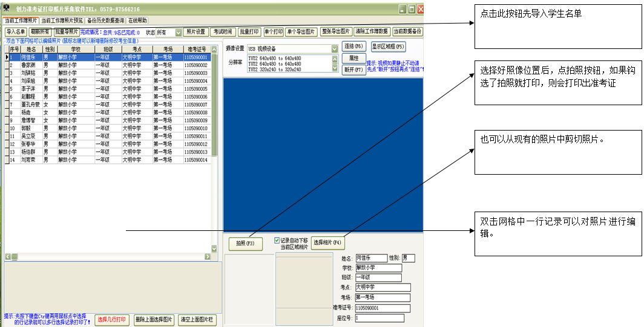Click the grid's horizontal scroll right arrow
The height and width of the screenshot is (327, 644).
point(208,256)
